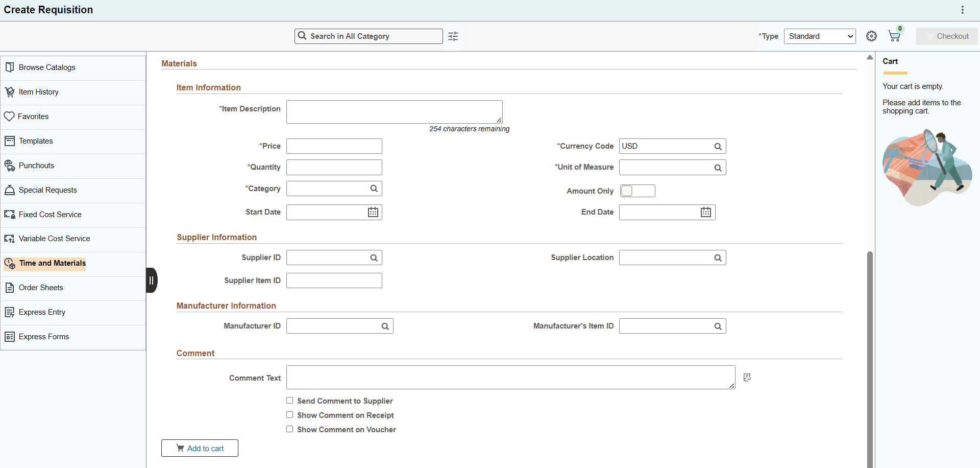Open the Start Date calendar picker
980x468 pixels.
373,212
